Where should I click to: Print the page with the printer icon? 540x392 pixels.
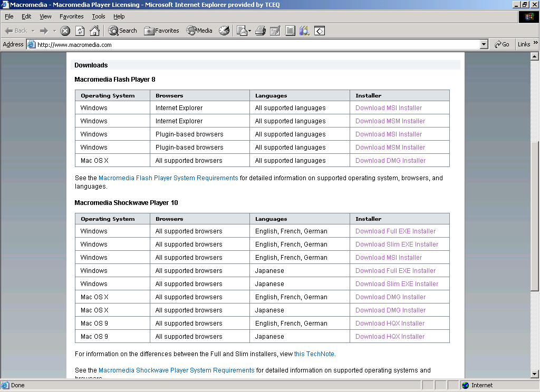(x=261, y=31)
